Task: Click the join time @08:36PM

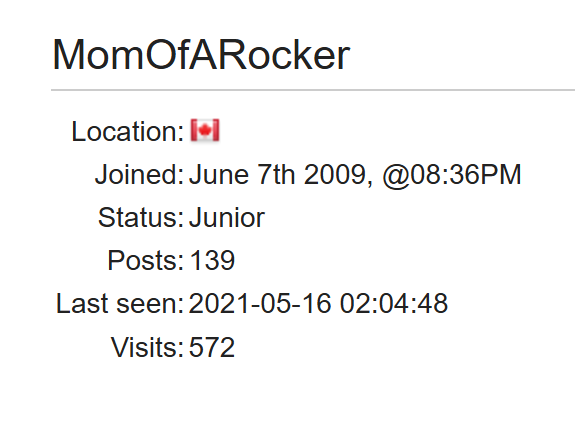Action: (452, 175)
